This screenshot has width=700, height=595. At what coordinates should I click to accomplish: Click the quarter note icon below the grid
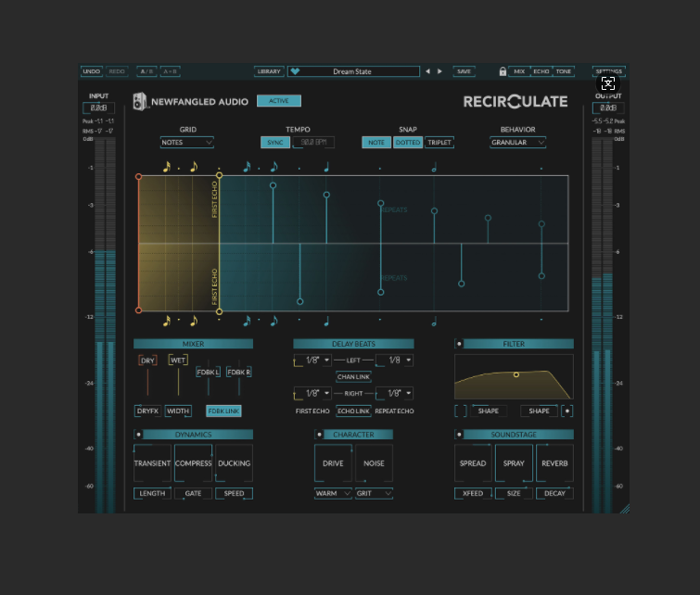click(x=326, y=322)
